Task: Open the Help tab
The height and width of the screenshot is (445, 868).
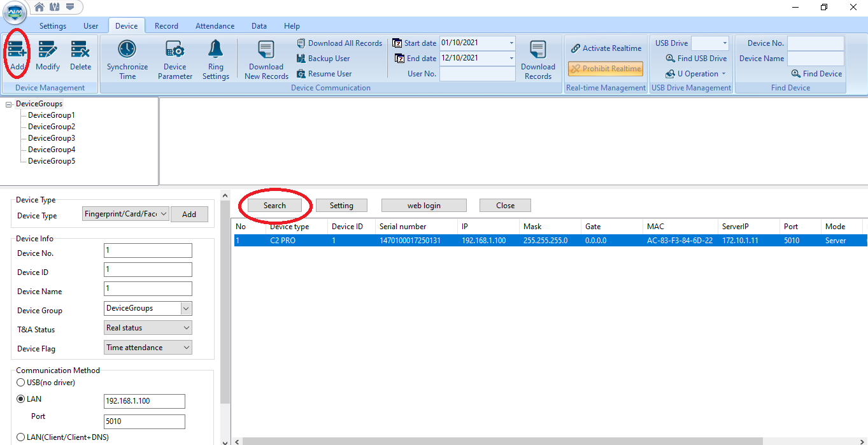Action: point(292,26)
